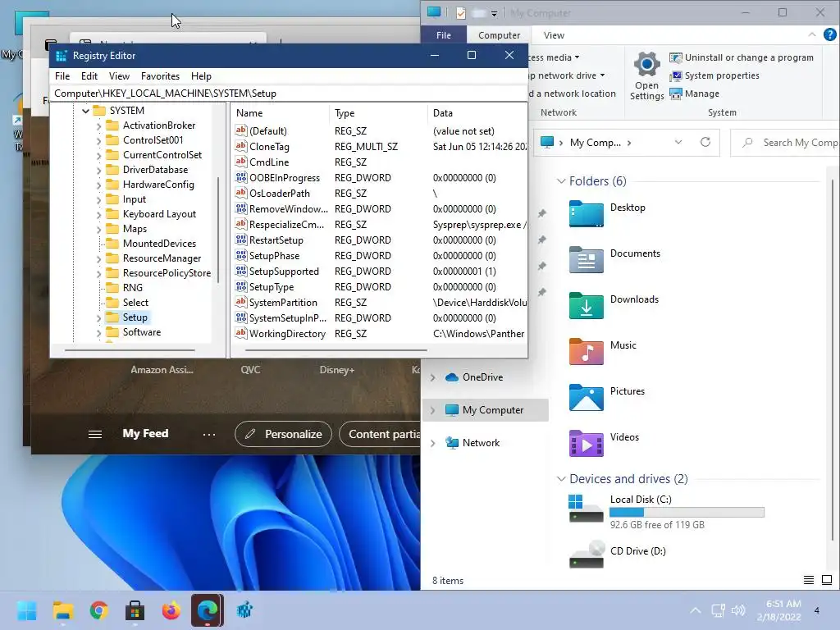The height and width of the screenshot is (630, 840).
Task: Click the CloneTag value icon
Action: (241, 146)
